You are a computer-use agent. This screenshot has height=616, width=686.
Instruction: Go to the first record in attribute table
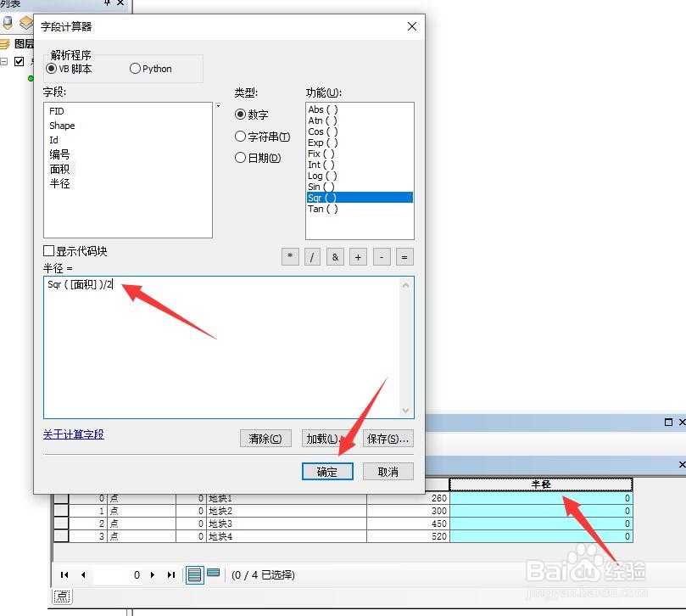64,574
